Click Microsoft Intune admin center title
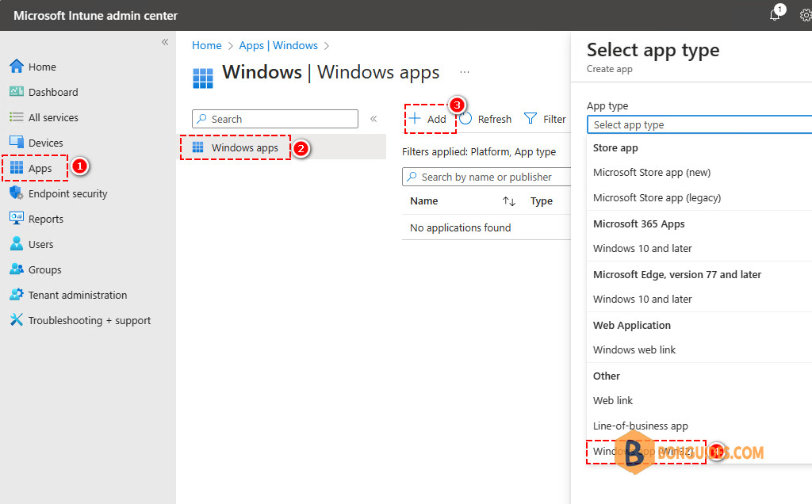 [x=95, y=16]
